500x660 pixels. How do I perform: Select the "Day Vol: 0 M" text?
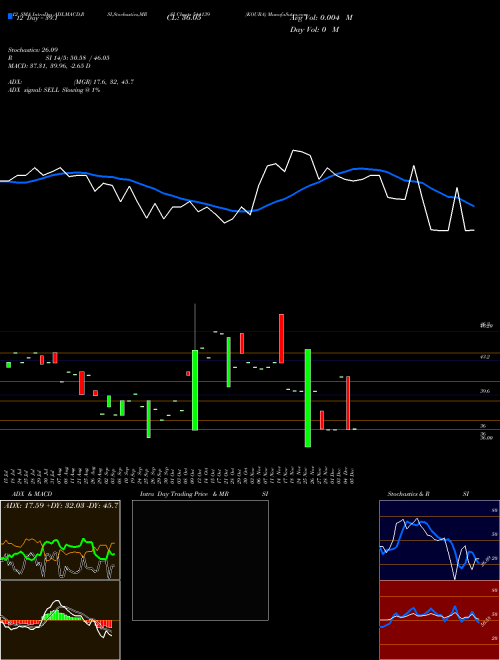(314, 30)
